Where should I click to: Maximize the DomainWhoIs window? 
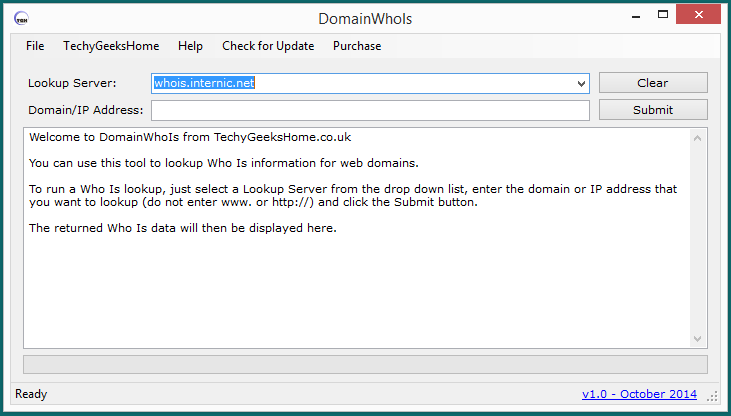663,15
